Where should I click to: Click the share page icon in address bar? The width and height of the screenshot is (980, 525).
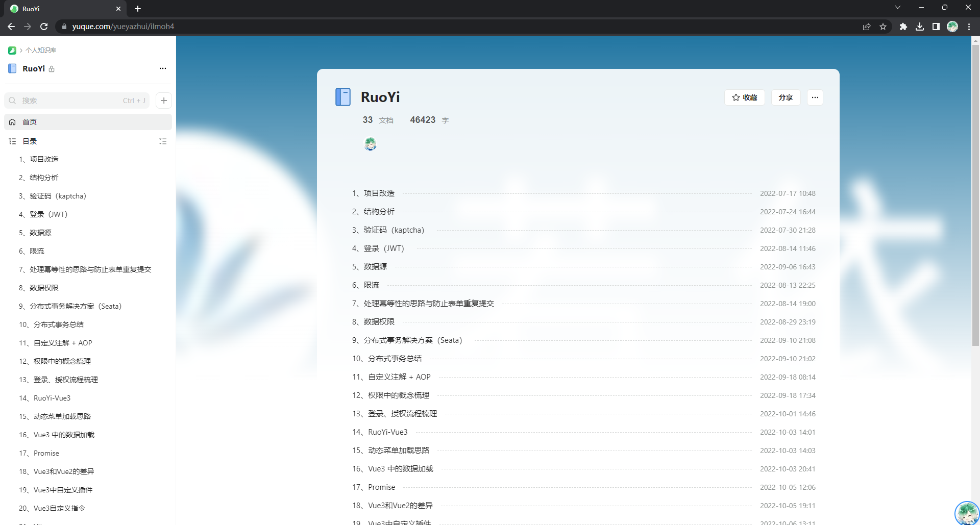point(867,27)
